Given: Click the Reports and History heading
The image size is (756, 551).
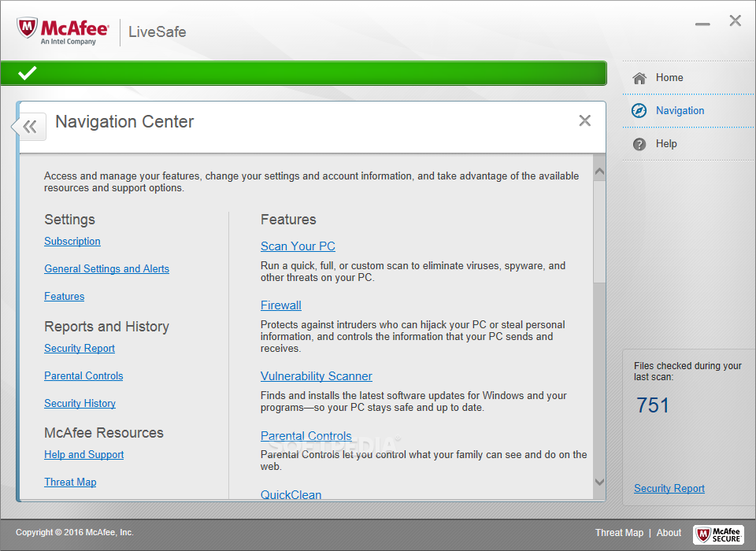Looking at the screenshot, I should [106, 327].
